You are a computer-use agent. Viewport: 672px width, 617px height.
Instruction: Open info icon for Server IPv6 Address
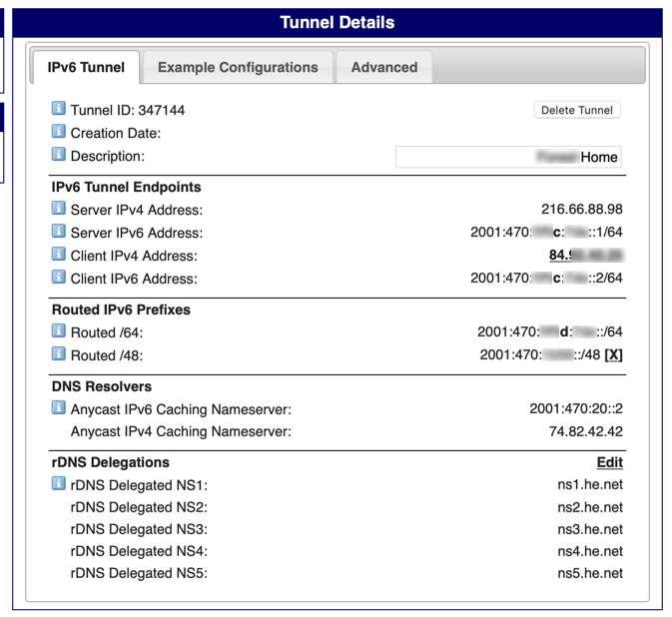59,233
